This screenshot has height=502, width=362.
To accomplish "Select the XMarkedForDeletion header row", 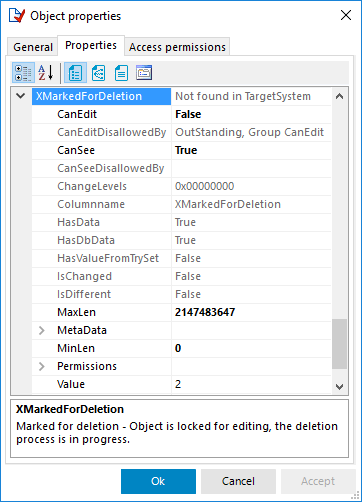I will (x=101, y=96).
